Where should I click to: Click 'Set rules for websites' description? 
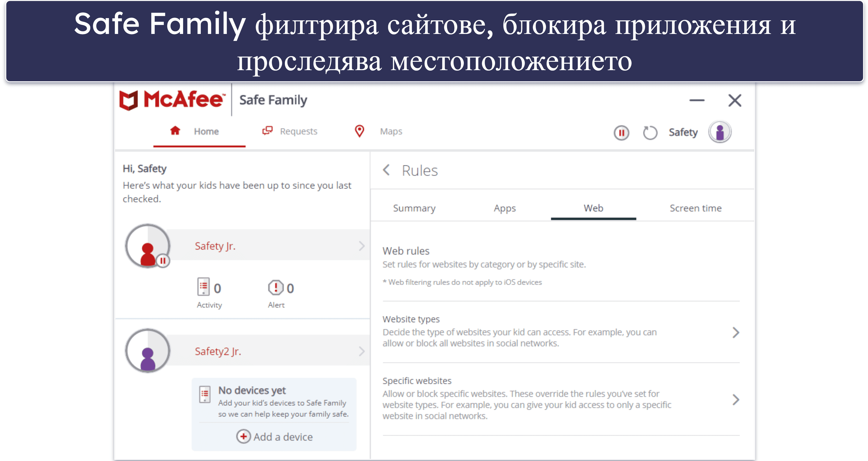click(484, 264)
